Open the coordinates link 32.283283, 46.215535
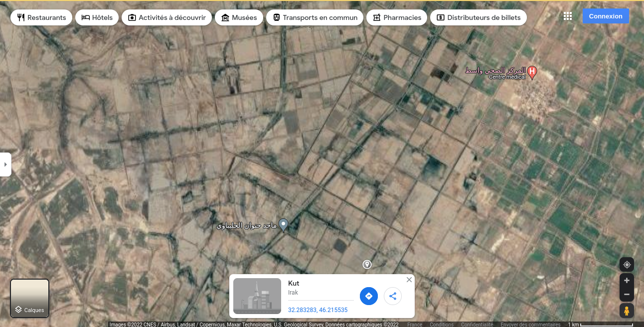The height and width of the screenshot is (327, 644). 318,310
